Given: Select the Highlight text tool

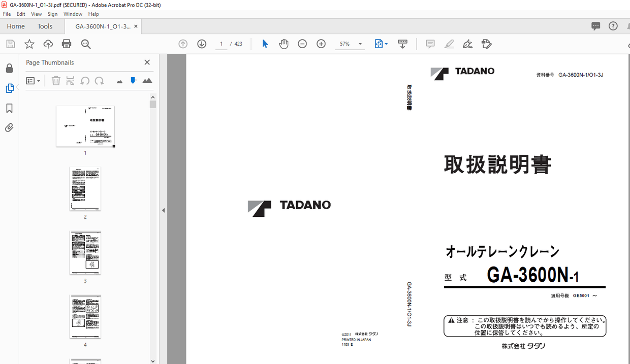Looking at the screenshot, I should point(449,44).
